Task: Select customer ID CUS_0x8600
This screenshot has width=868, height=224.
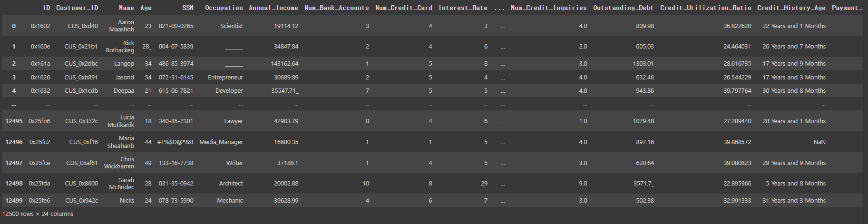Action: click(x=81, y=184)
